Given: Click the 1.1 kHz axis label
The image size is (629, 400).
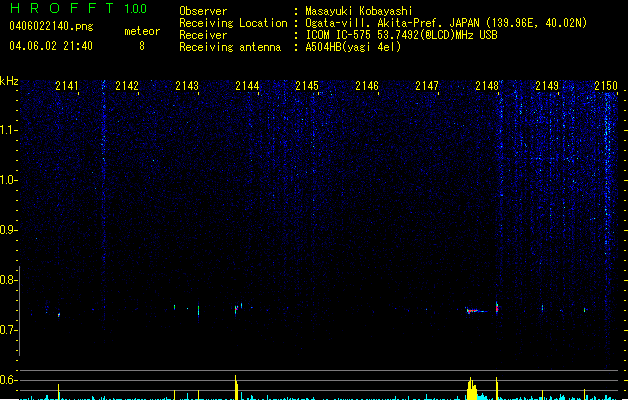Looking at the screenshot, I should coord(9,130).
